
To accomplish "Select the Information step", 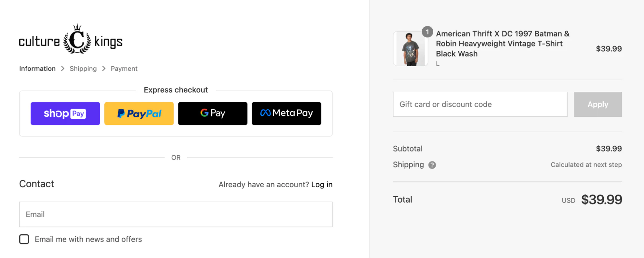I will (37, 69).
